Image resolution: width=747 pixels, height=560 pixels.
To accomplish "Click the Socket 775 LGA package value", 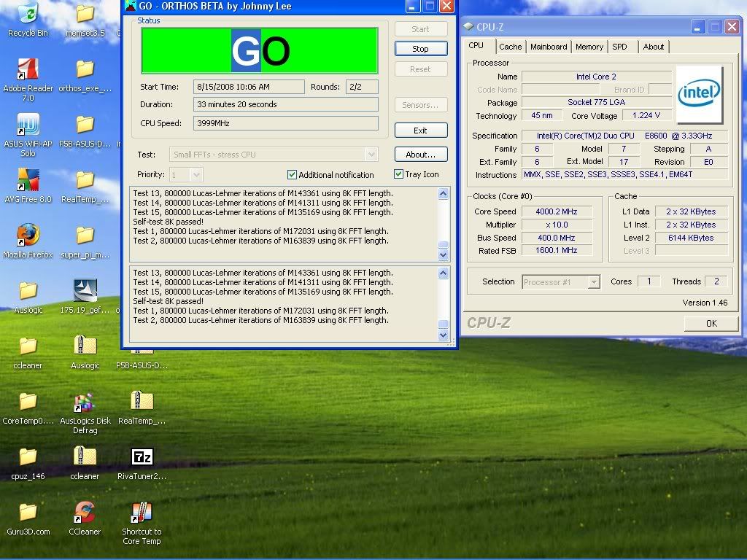I will (597, 102).
